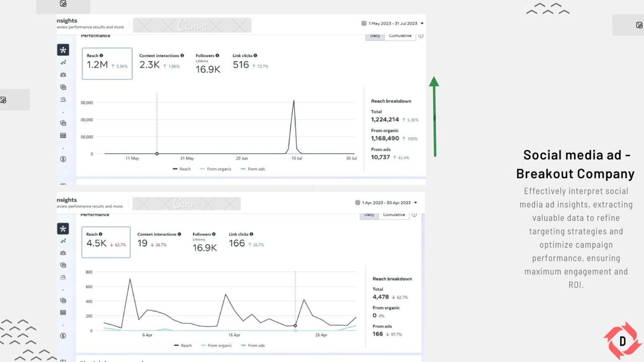The width and height of the screenshot is (644, 362).
Task: Click info icon beside Link clicks 516
Action: click(x=255, y=55)
